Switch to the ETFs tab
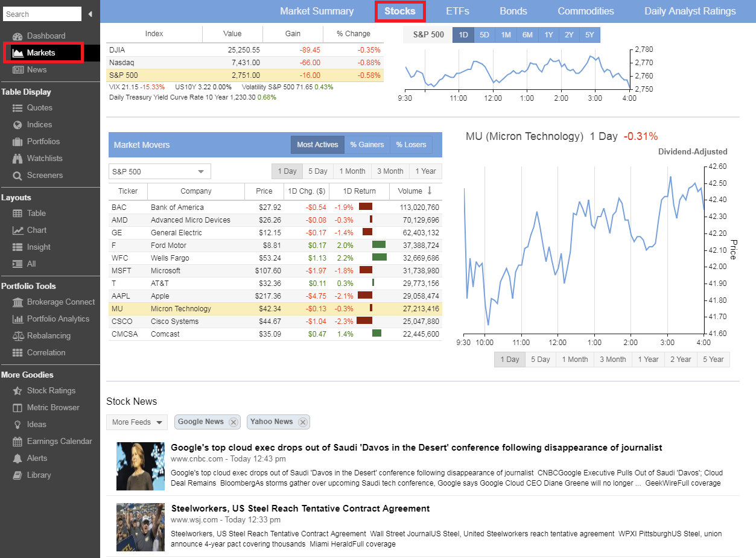The width and height of the screenshot is (756, 558). pos(457,11)
